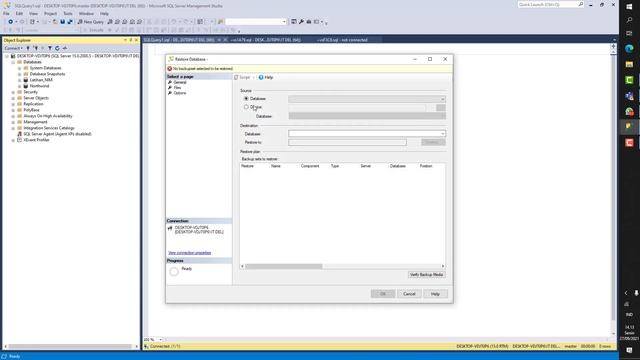The height and width of the screenshot is (360, 640).
Task: Click Always On High Availability tree item
Action: tap(48, 116)
